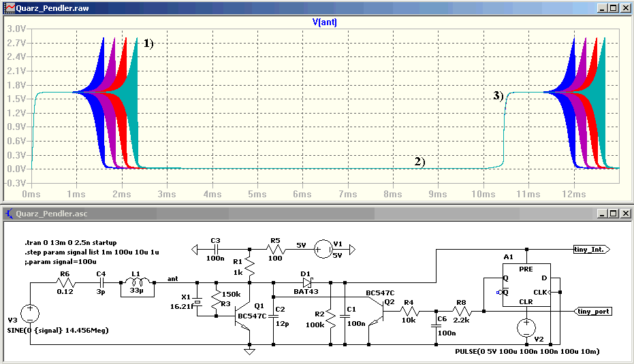Close the Quarz_Pendler.asc schematic window
Viewport: 634px width, 364px height.
(624, 214)
